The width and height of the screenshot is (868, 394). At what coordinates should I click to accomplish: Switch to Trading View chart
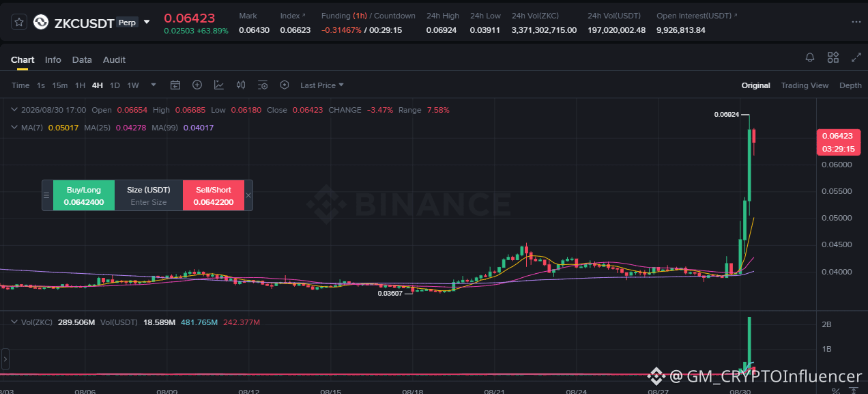point(805,85)
